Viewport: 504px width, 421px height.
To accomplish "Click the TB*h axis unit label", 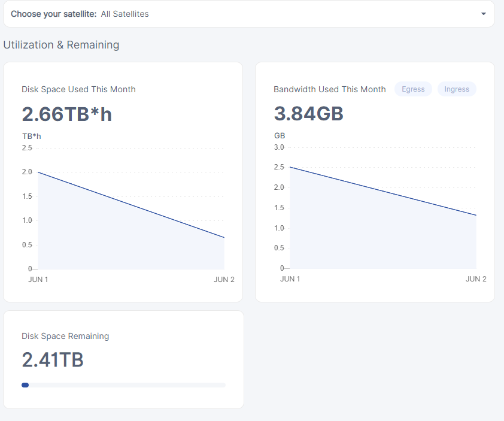I will tap(32, 136).
